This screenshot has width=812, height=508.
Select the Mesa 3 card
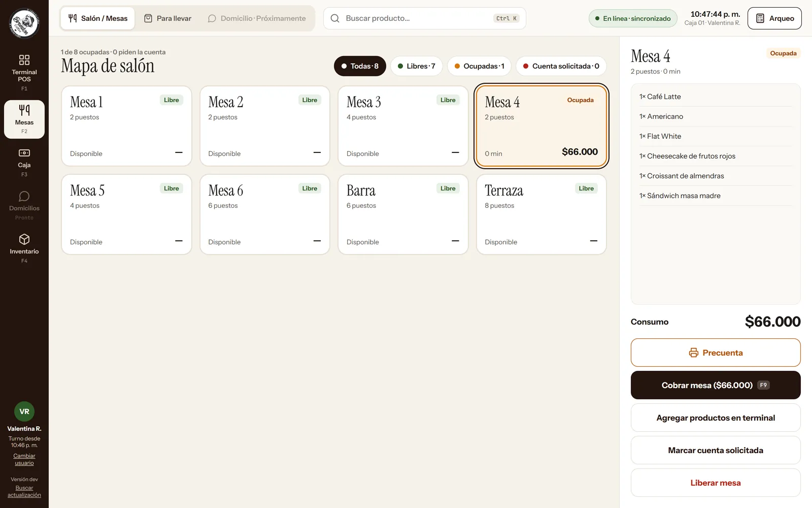pyautogui.click(x=403, y=126)
